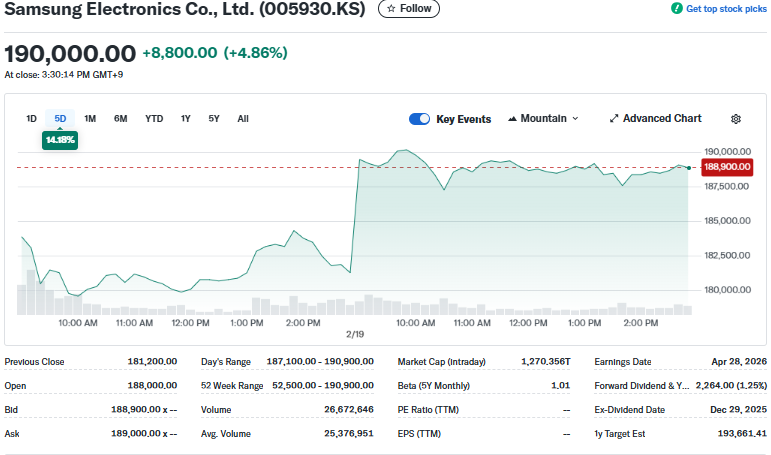Image resolution: width=771 pixels, height=455 pixels.
Task: Select the 1M range tab
Action: tap(90, 119)
